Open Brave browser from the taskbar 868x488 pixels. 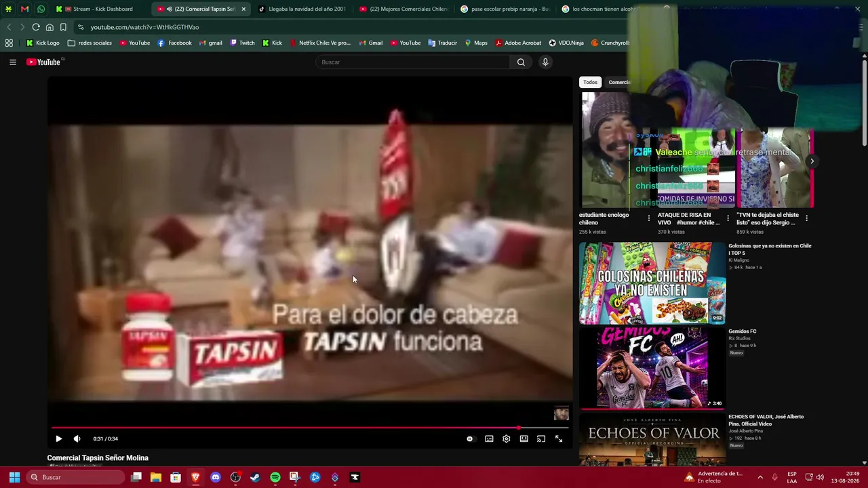(195, 477)
